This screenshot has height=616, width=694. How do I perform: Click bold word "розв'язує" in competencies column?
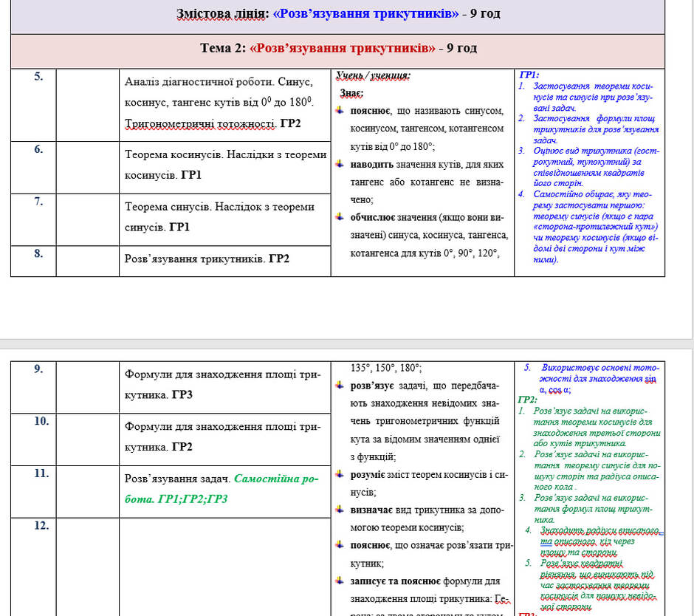tap(372, 386)
